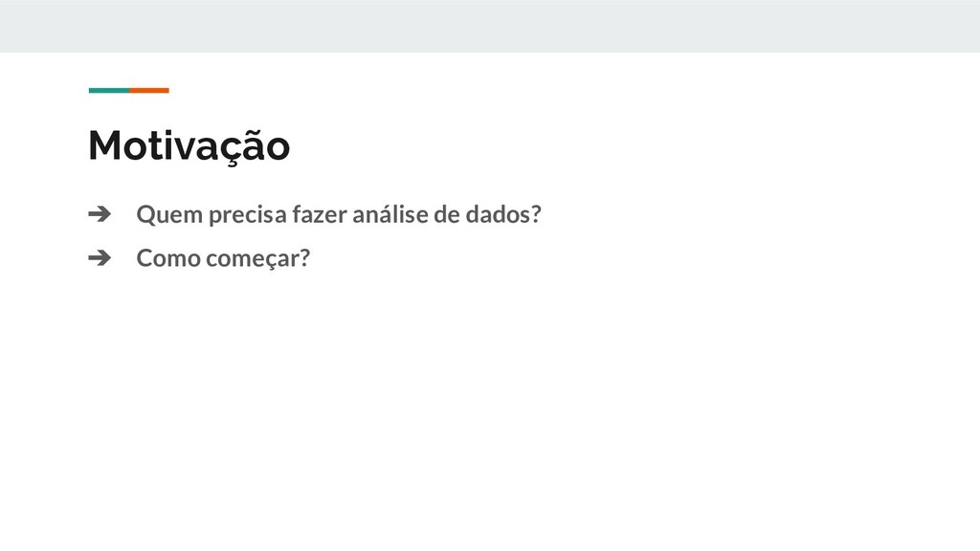The width and height of the screenshot is (980, 551).
Task: Click the word "Quem" in first bullet
Action: pyautogui.click(x=170, y=214)
